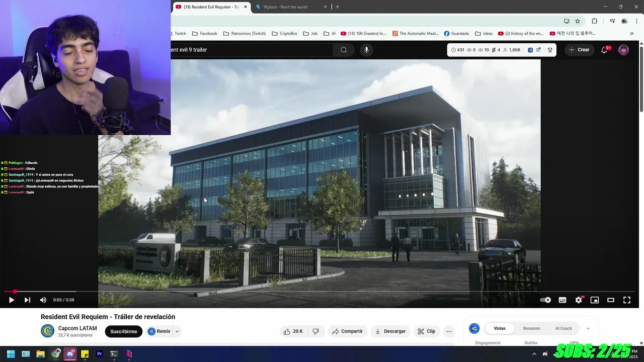Close the Wplace tab
The height and width of the screenshot is (362, 644).
coord(325,7)
